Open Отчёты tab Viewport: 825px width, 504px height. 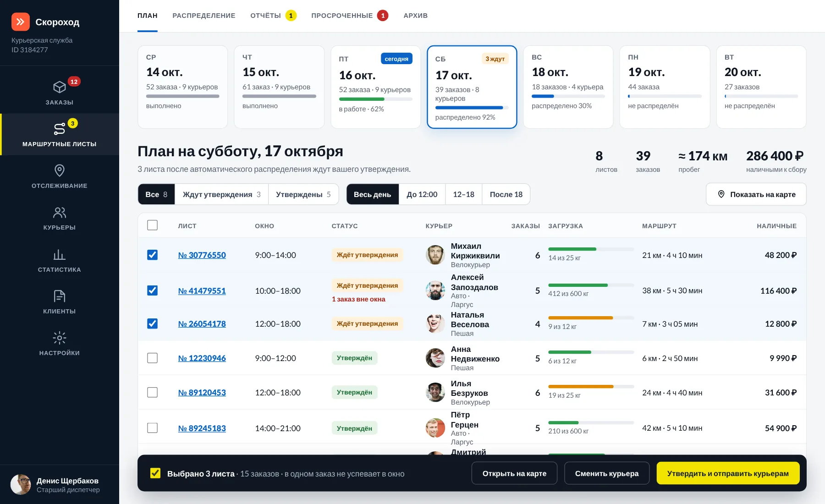pos(273,16)
